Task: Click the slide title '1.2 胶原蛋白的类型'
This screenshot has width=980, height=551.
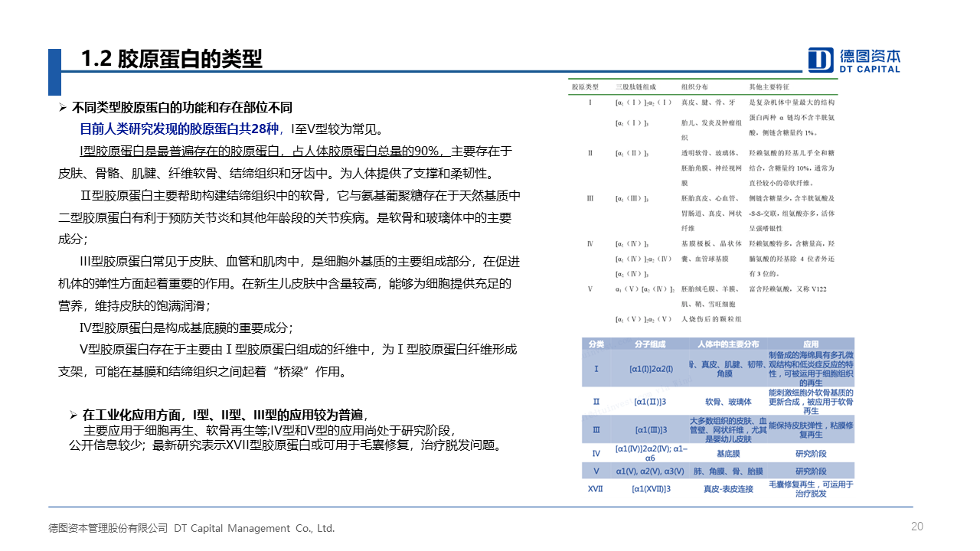Action: tap(171, 59)
